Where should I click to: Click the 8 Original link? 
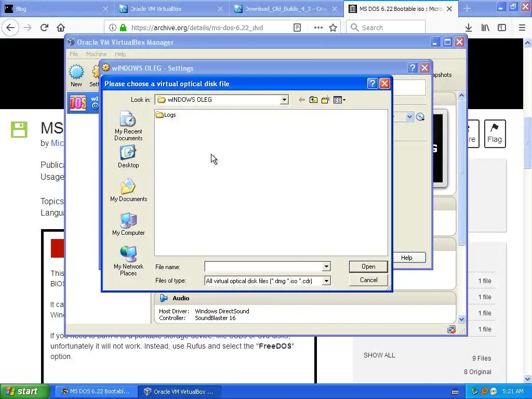pos(477,372)
